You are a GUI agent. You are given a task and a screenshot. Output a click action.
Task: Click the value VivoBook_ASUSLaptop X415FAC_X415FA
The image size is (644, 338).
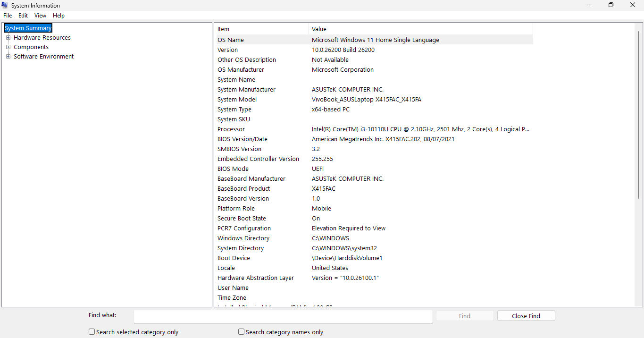pyautogui.click(x=367, y=100)
